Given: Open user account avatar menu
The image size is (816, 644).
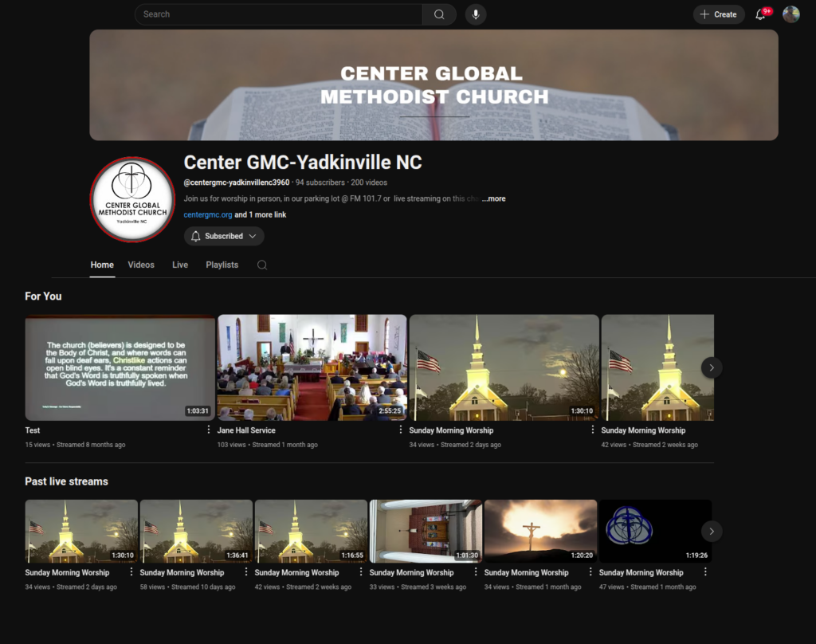Looking at the screenshot, I should point(791,14).
